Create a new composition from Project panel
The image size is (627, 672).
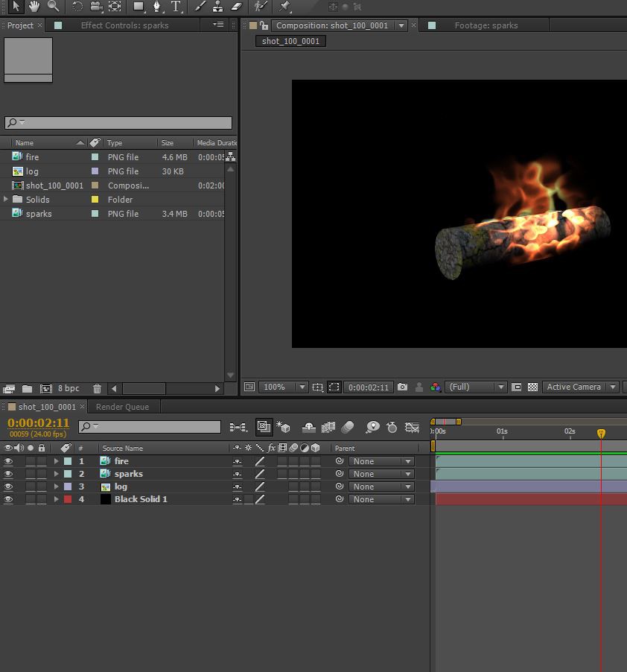point(46,389)
